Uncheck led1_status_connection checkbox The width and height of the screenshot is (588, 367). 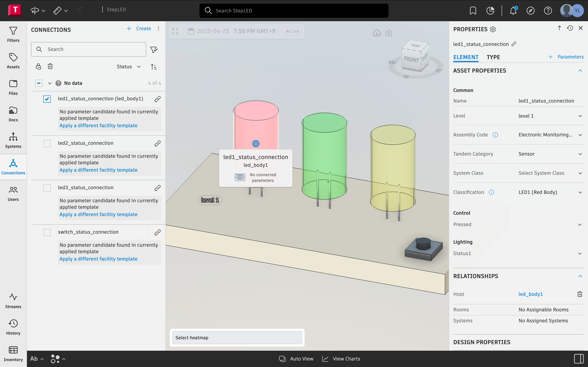tap(47, 99)
